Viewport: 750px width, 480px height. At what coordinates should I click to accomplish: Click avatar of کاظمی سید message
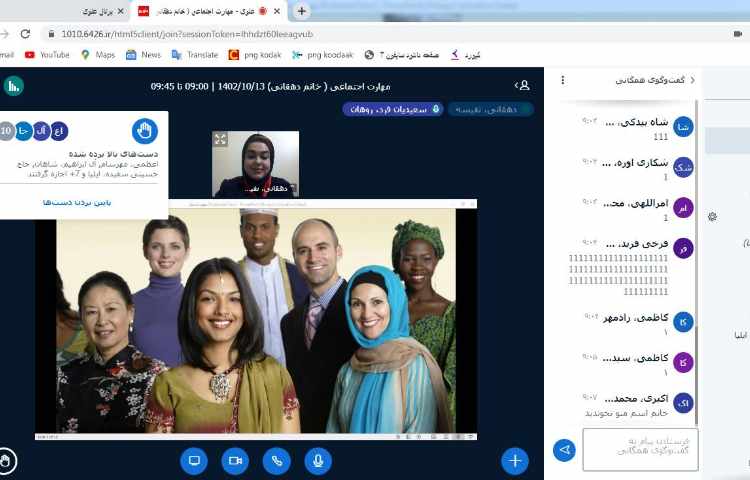tap(683, 362)
